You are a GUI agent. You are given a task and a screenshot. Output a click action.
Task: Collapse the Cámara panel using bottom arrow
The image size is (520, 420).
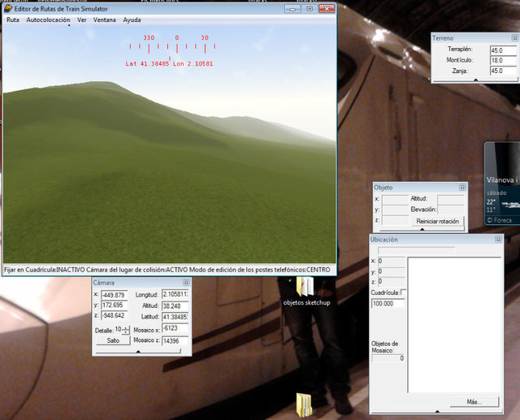click(x=137, y=352)
